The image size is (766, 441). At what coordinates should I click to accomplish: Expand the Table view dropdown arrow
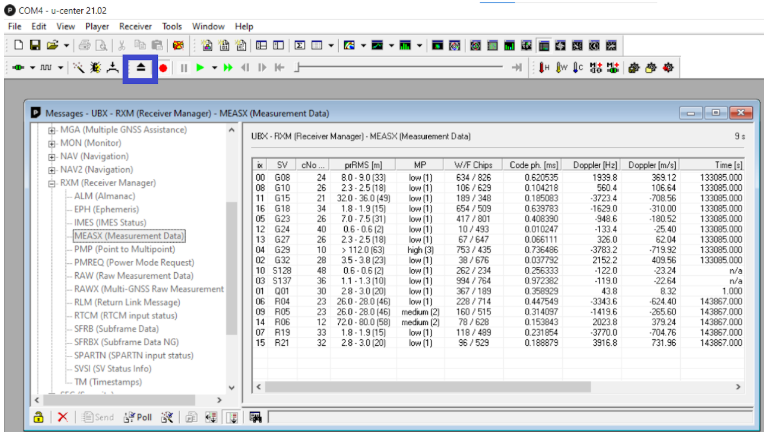(x=331, y=46)
